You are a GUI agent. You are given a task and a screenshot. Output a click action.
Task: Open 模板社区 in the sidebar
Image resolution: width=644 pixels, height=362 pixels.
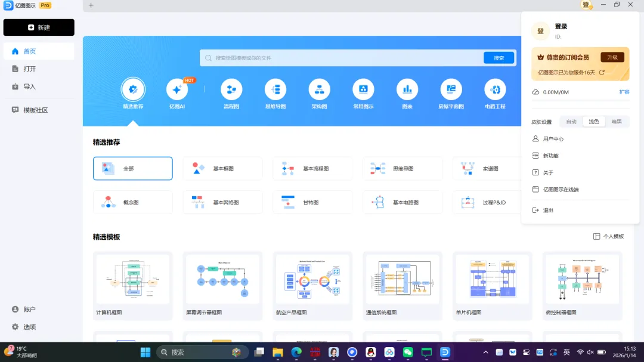pos(39,110)
